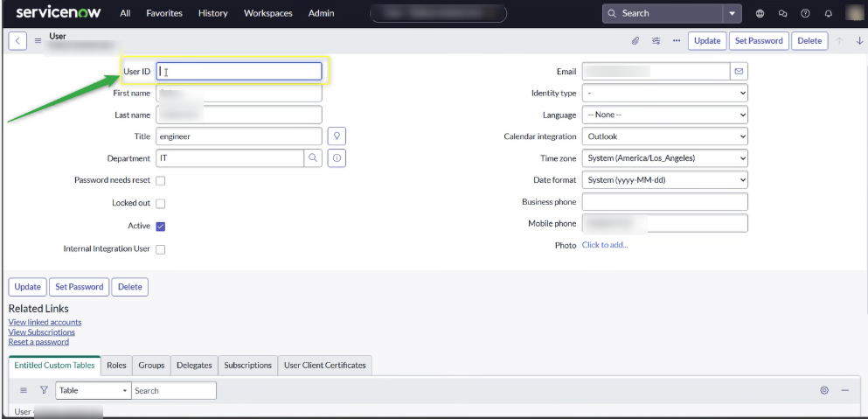The width and height of the screenshot is (868, 419).
Task: Open related list gear settings icon
Action: pyautogui.click(x=824, y=390)
